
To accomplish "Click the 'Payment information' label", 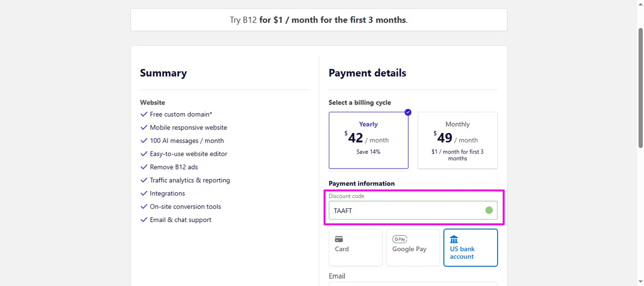I will (x=361, y=184).
